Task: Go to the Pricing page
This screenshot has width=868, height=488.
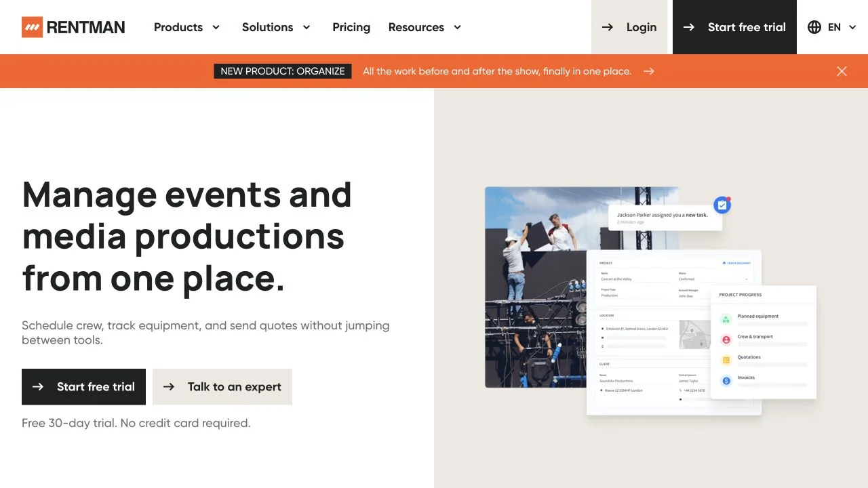Action: tap(351, 27)
